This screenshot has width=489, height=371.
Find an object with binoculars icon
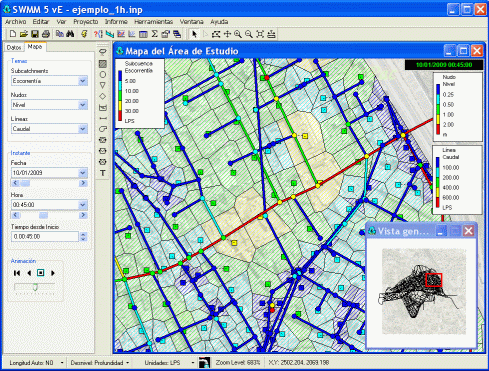click(x=70, y=34)
